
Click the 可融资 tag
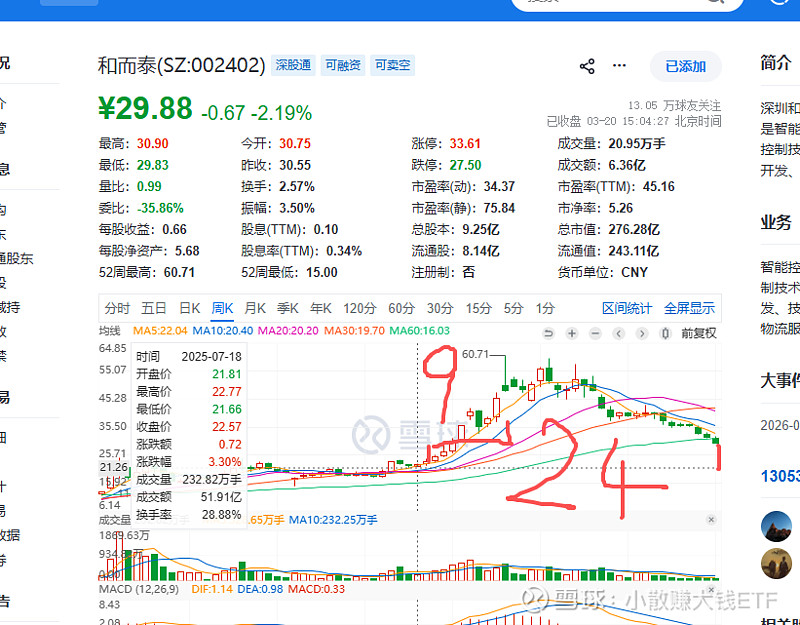click(x=342, y=65)
